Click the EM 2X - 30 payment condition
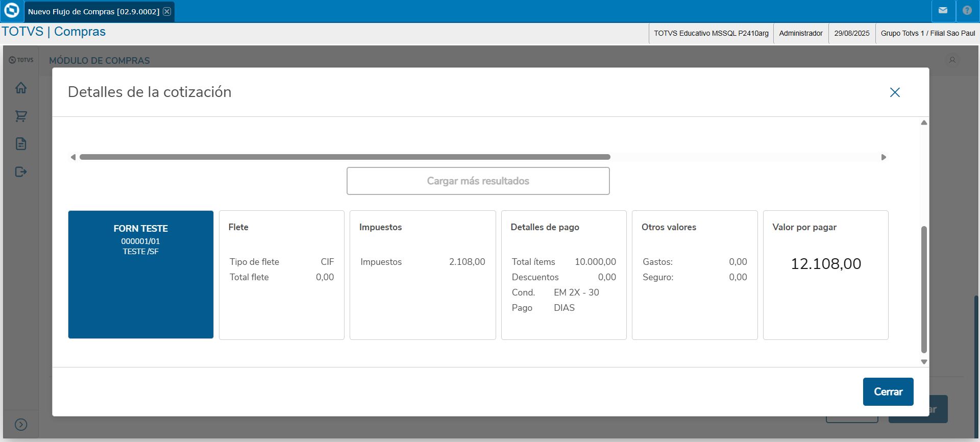This screenshot has width=980, height=442. [x=577, y=300]
